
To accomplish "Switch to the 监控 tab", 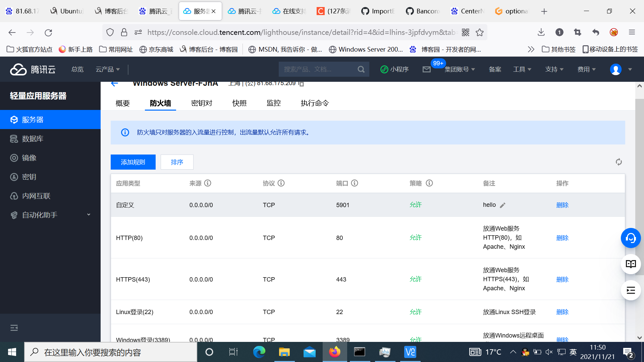I will click(273, 103).
